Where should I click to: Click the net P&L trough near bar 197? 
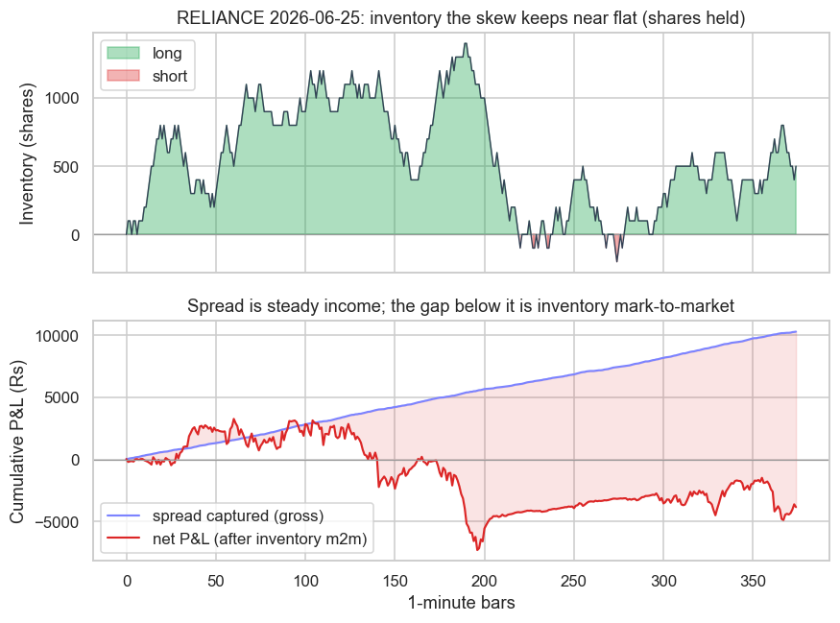[478, 549]
